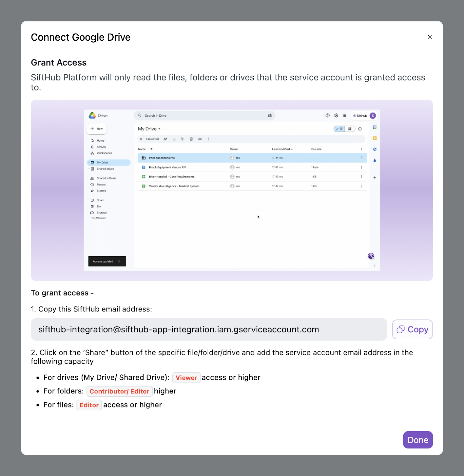Viewport: 464px width, 476px height.
Task: Open the Last modified sort dropdown
Action: click(282, 149)
